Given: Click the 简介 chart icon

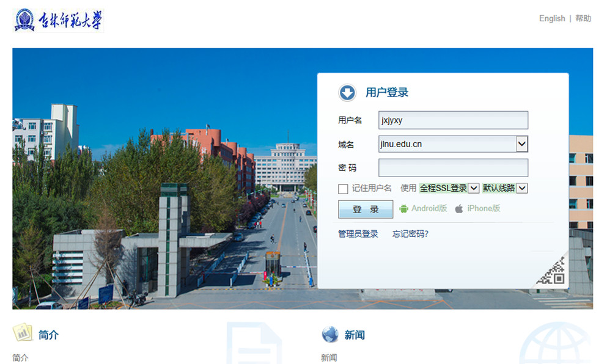Looking at the screenshot, I should 23,333.
